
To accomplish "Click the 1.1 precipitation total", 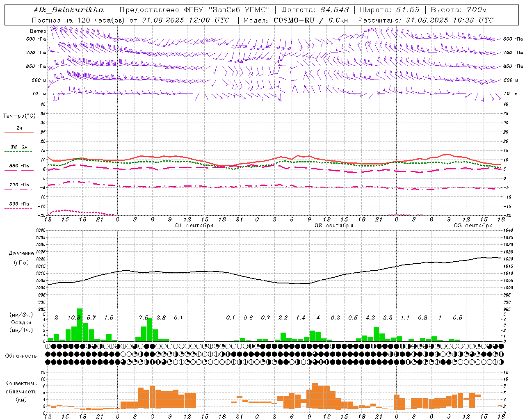I will tap(405, 318).
